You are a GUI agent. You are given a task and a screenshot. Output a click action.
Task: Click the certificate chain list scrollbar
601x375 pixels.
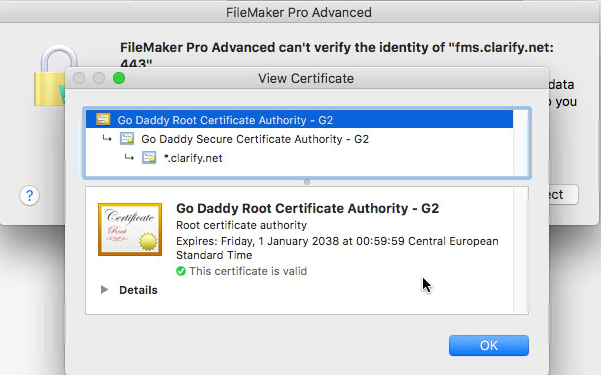(521, 143)
